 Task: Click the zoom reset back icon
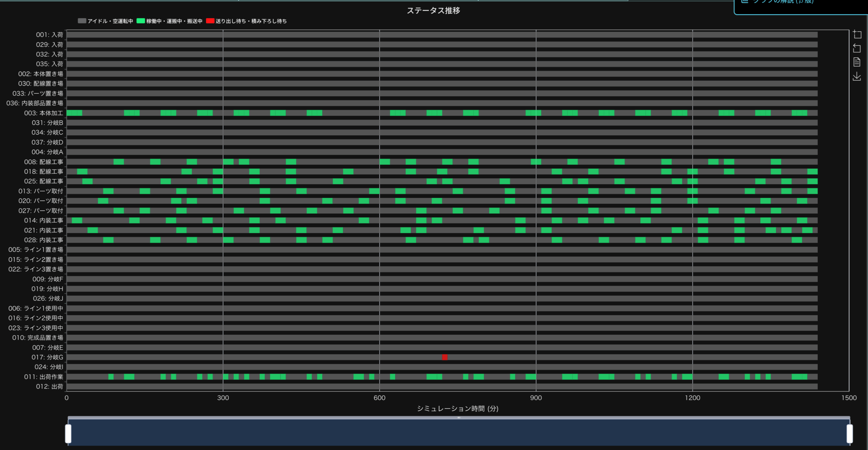coord(857,48)
